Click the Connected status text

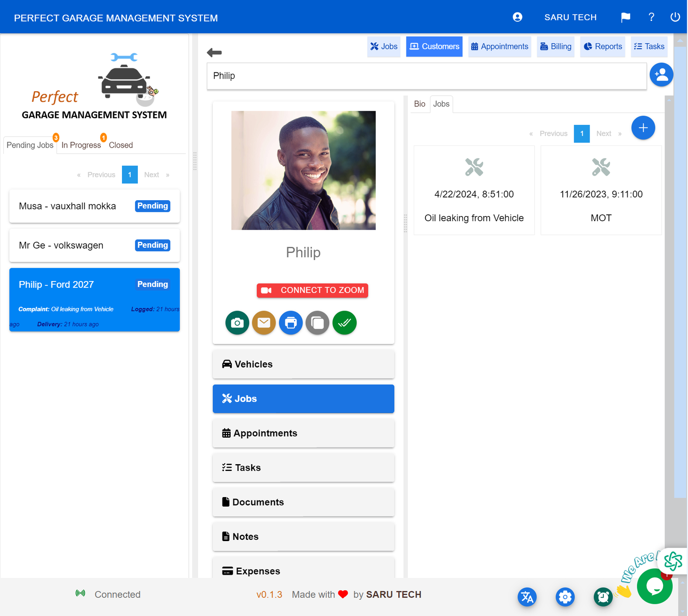[118, 595]
